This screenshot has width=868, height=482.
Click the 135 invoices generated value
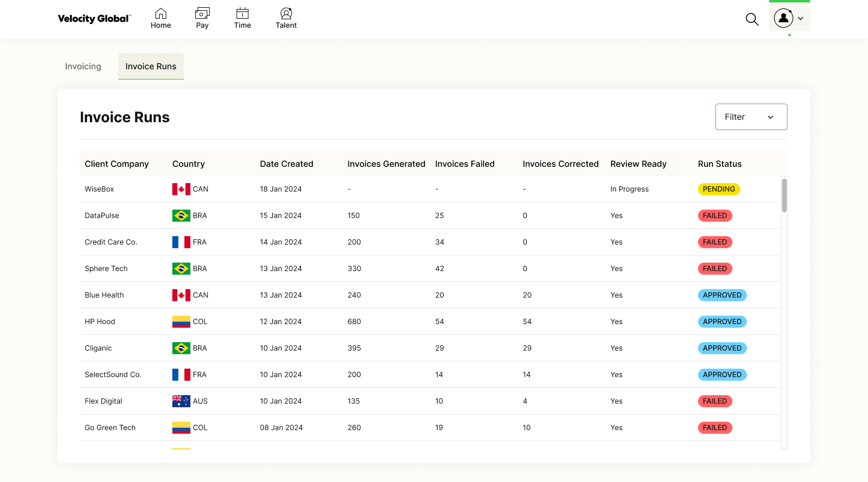click(x=354, y=401)
